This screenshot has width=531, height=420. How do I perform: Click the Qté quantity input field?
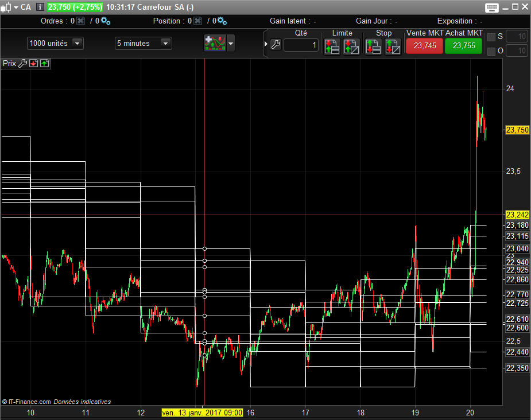[301, 45]
